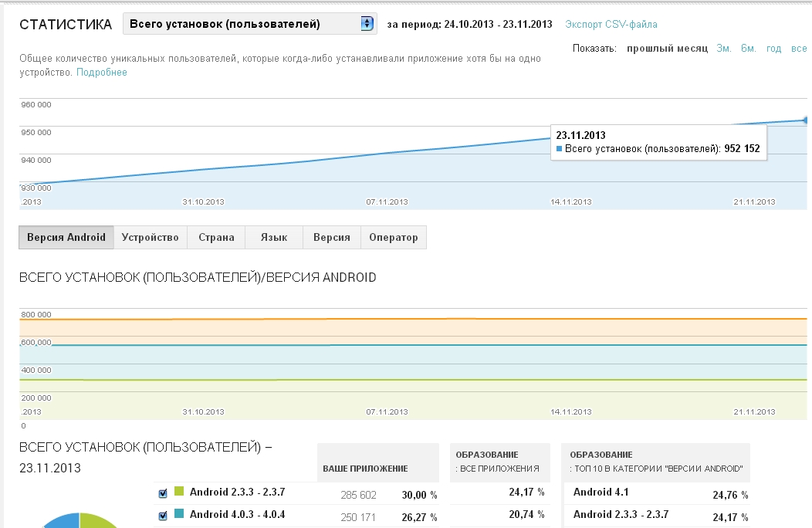This screenshot has height=528, width=812.
Task: Click Android 2.3.3 - 2.3.7 in top 10 list
Action: [x=621, y=515]
